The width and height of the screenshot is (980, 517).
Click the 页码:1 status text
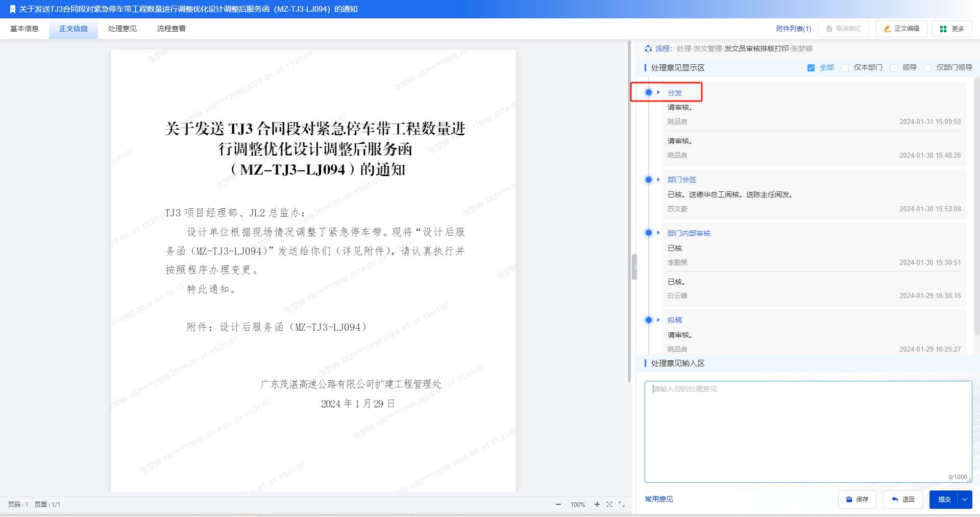18,505
